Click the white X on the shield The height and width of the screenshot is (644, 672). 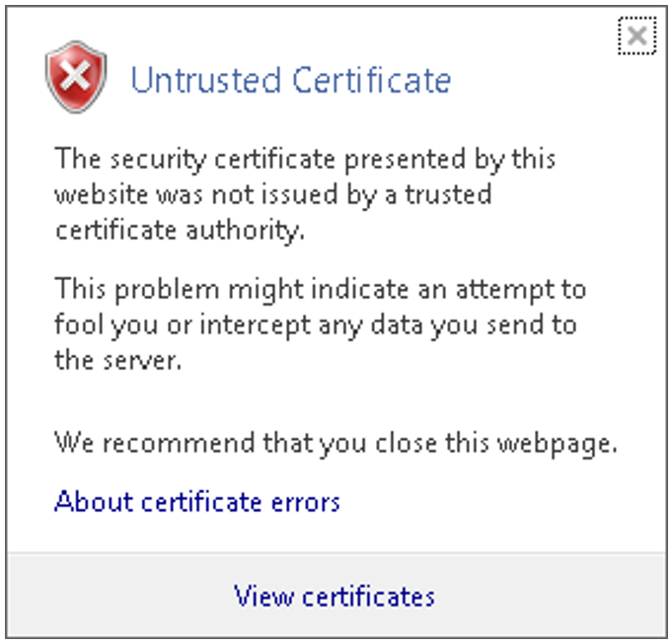(x=76, y=75)
